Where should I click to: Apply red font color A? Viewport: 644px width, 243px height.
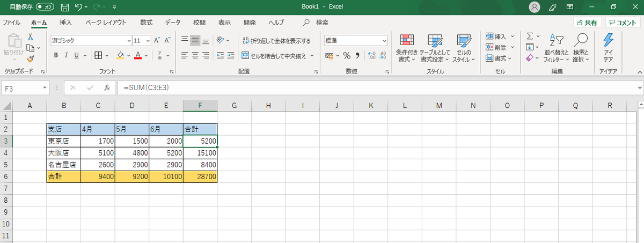138,55
